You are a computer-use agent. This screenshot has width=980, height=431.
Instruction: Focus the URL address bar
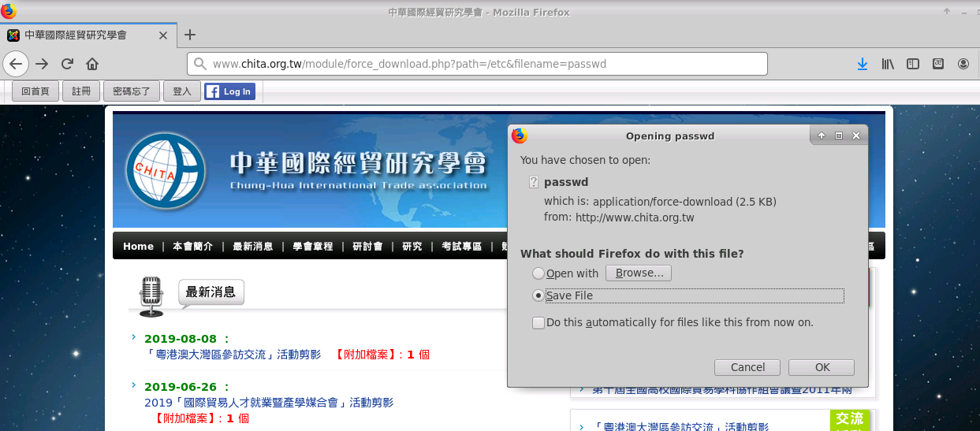coord(477,64)
